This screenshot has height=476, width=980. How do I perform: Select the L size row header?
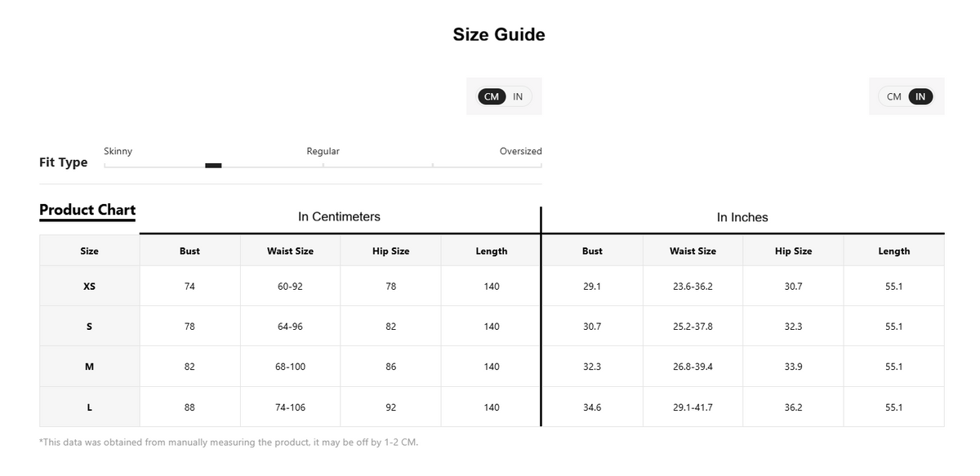pyautogui.click(x=90, y=407)
